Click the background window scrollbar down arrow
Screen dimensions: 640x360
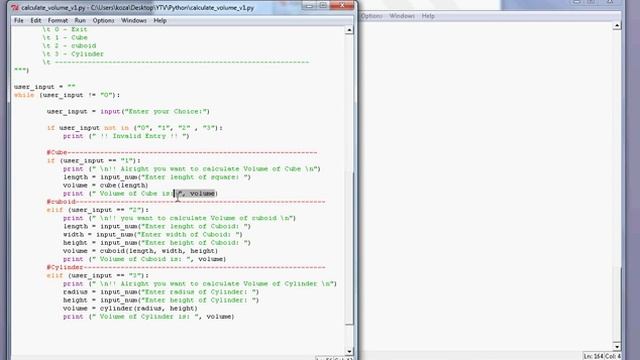[x=617, y=347]
